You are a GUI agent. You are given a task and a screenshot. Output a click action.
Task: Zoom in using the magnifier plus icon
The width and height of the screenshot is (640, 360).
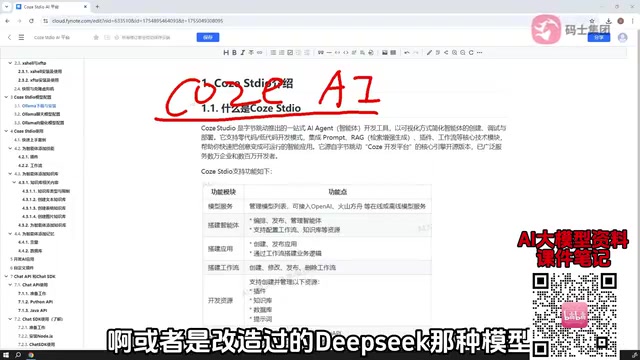454,53
